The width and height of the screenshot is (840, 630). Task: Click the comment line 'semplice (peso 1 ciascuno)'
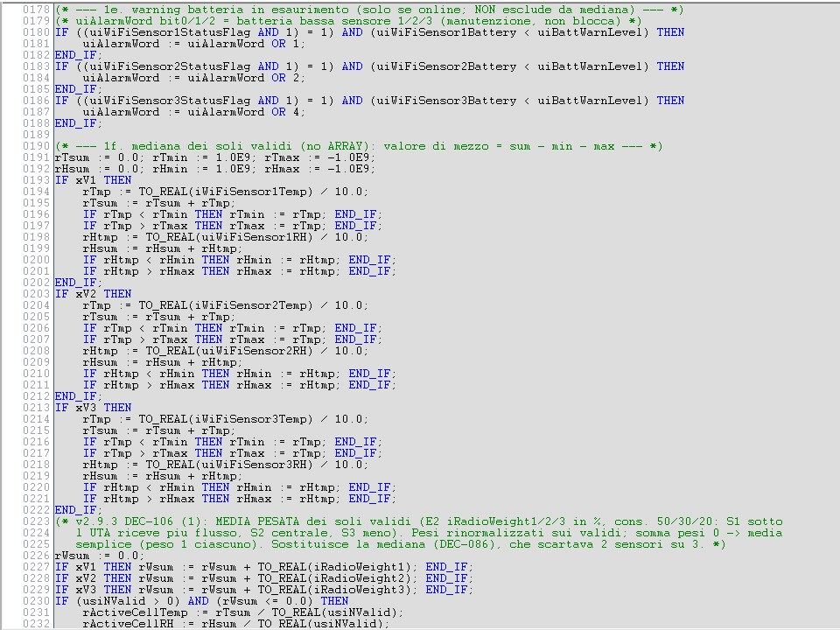401,544
